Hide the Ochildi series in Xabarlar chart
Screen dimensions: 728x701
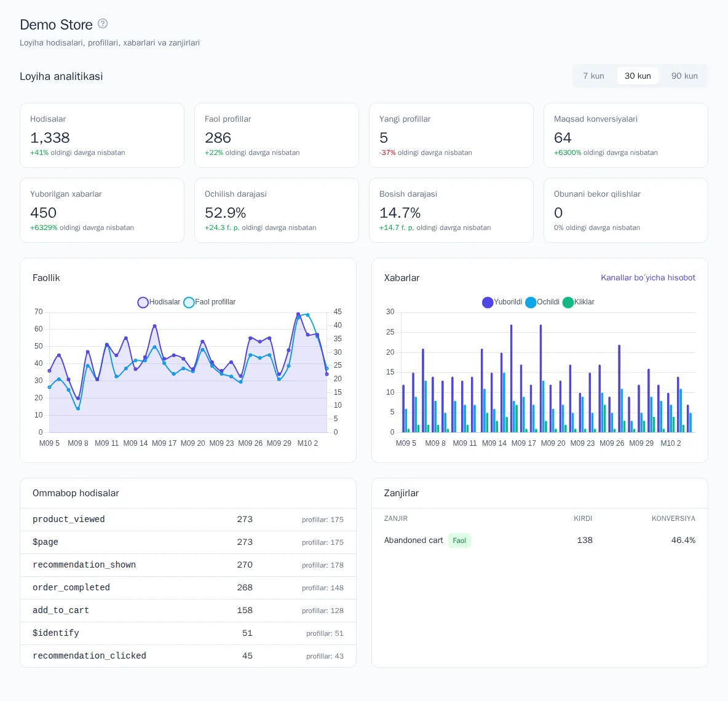pyautogui.click(x=530, y=302)
